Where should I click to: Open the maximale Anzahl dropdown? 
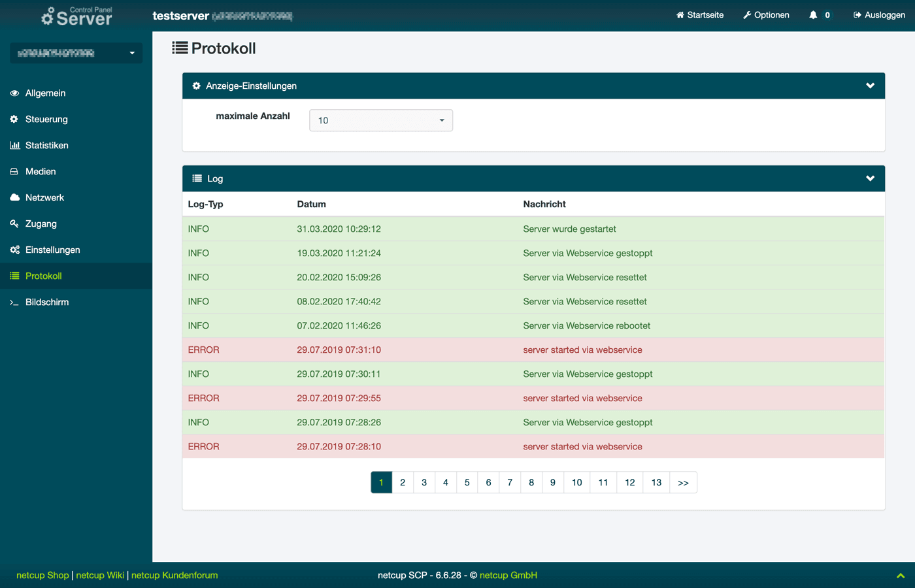pos(380,120)
